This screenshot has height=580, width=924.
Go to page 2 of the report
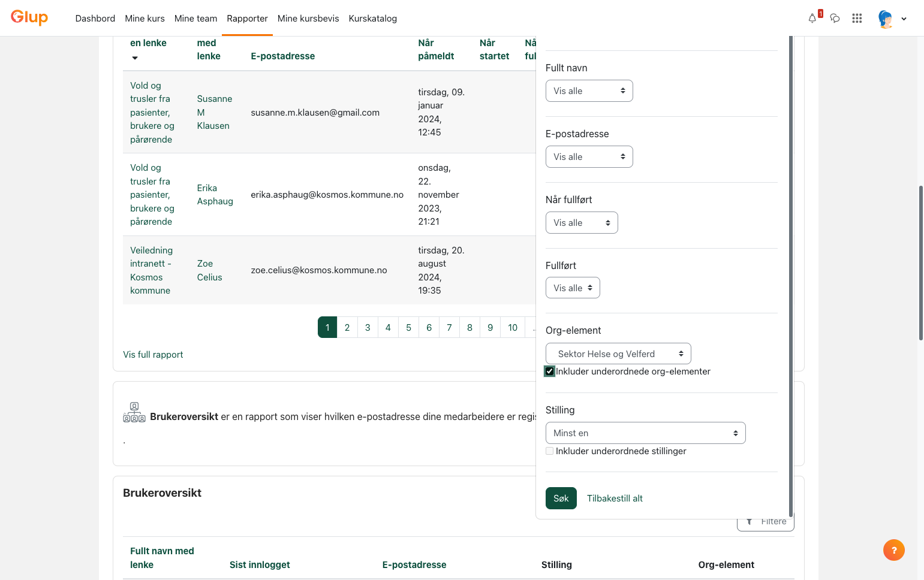347,328
